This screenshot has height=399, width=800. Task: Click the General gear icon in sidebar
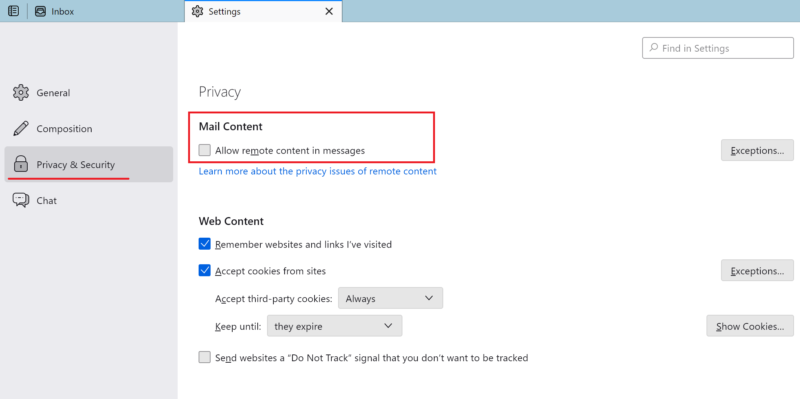tap(21, 92)
